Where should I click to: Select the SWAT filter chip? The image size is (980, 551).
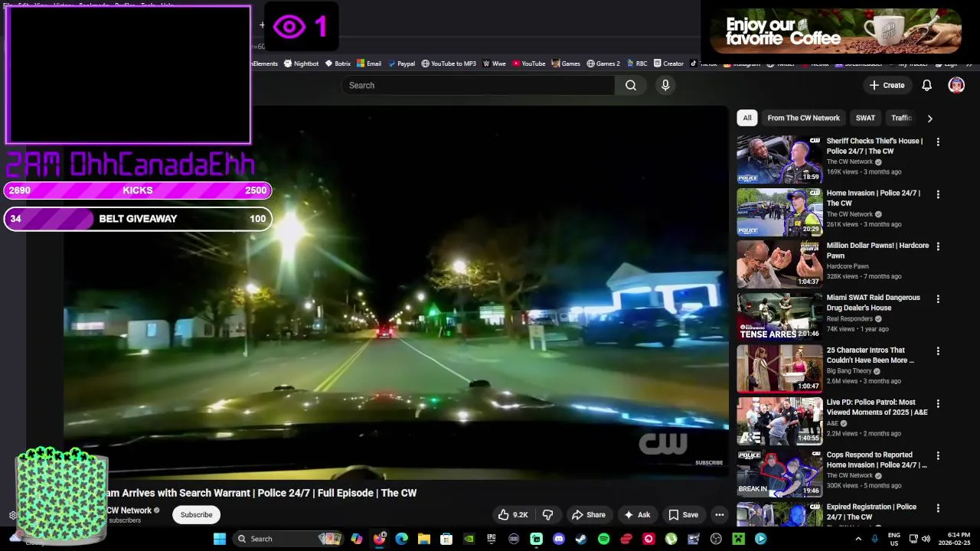[865, 118]
